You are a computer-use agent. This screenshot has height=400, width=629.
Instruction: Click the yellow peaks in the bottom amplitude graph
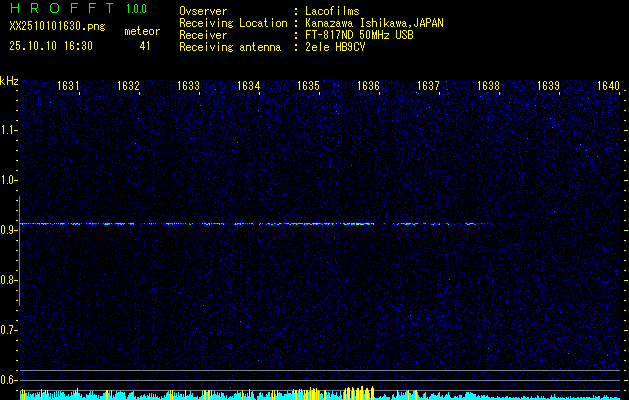pyautogui.click(x=355, y=392)
